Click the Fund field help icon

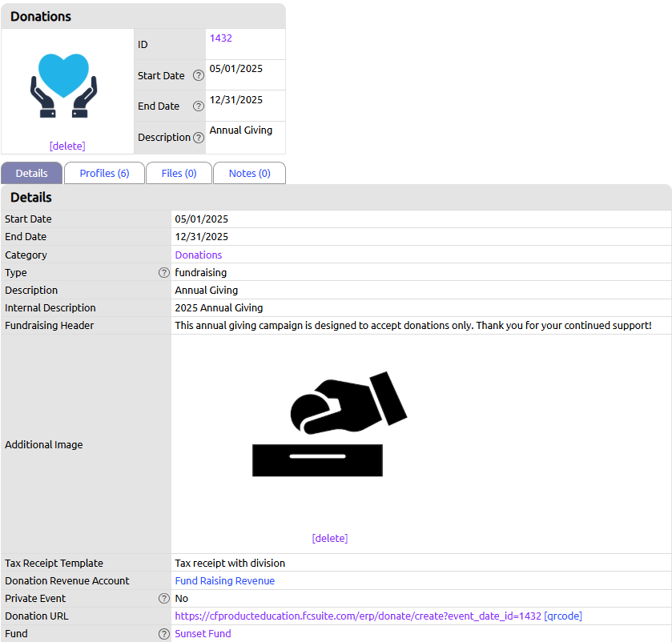[163, 634]
